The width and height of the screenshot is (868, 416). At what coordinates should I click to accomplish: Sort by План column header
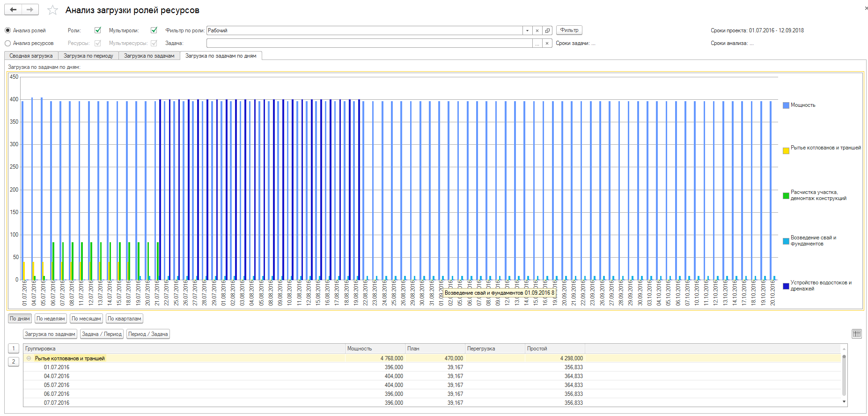point(435,349)
